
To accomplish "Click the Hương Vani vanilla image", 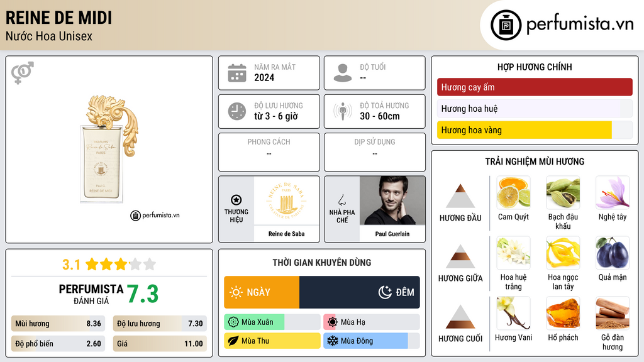I will [x=513, y=313].
